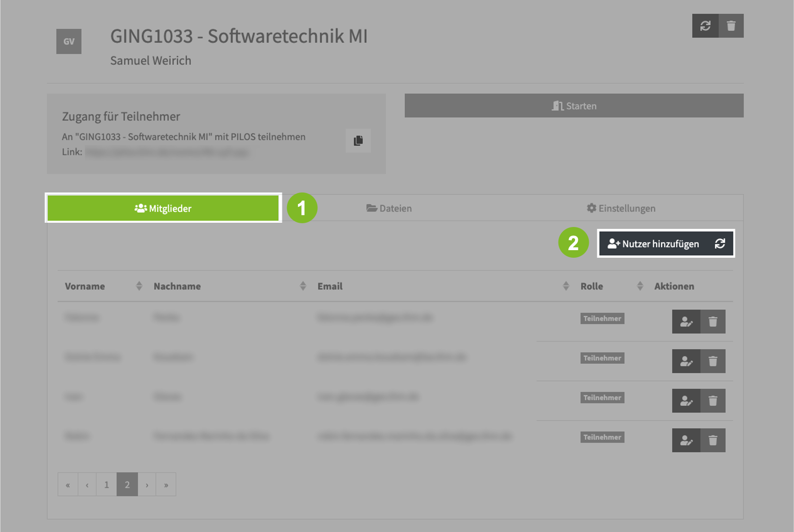The height and width of the screenshot is (532, 794).
Task: Open the Einstellungen tab
Action: click(x=621, y=208)
